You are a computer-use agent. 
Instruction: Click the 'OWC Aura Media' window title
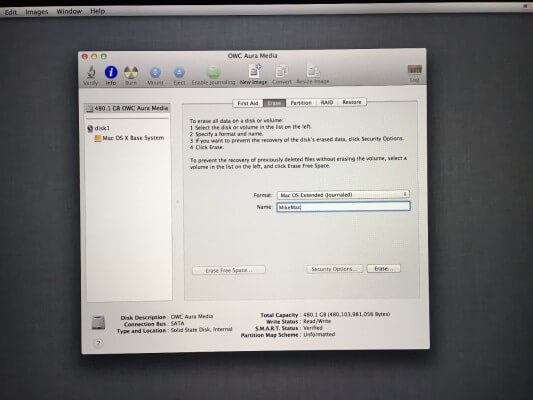pos(253,55)
